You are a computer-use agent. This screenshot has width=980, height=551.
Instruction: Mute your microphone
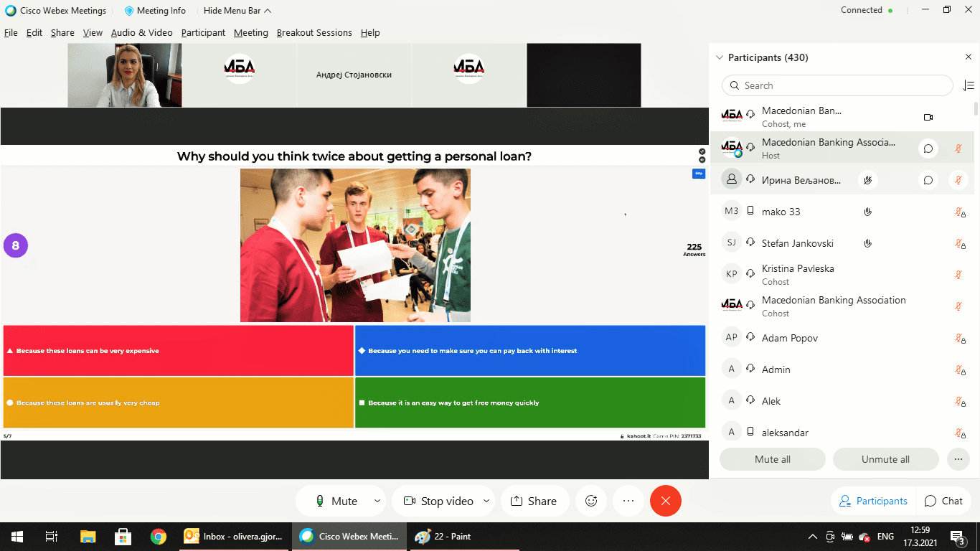click(x=337, y=501)
